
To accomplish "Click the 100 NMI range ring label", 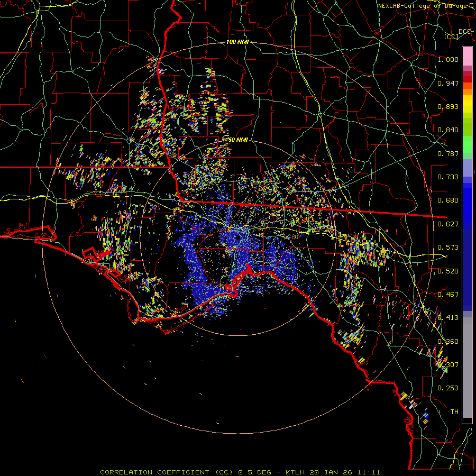I will coord(237,42).
